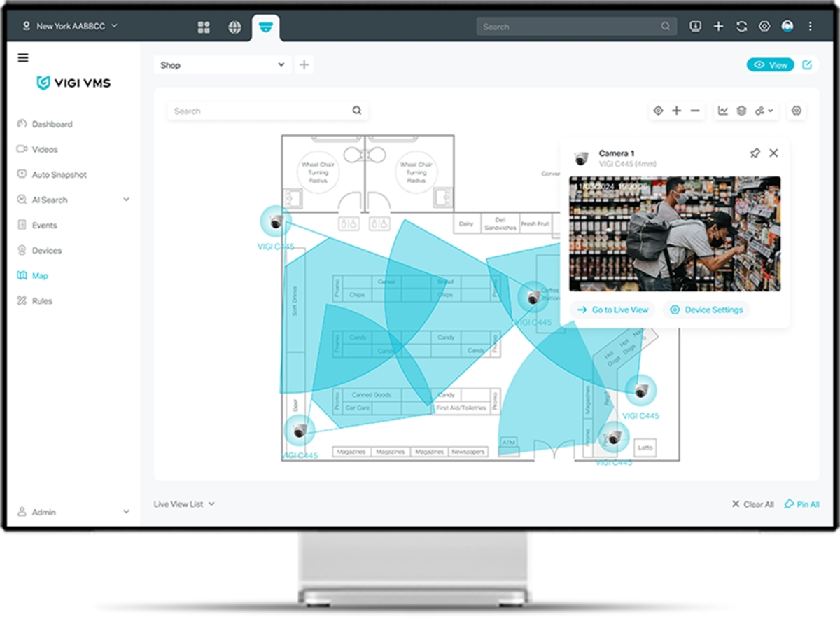Pin the Camera 1 popup
Viewport: 840px width, 617px height.
click(x=755, y=153)
